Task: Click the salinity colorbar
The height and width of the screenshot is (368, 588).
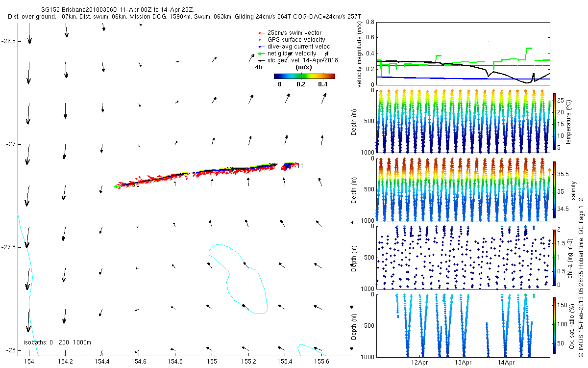Action: (x=555, y=191)
